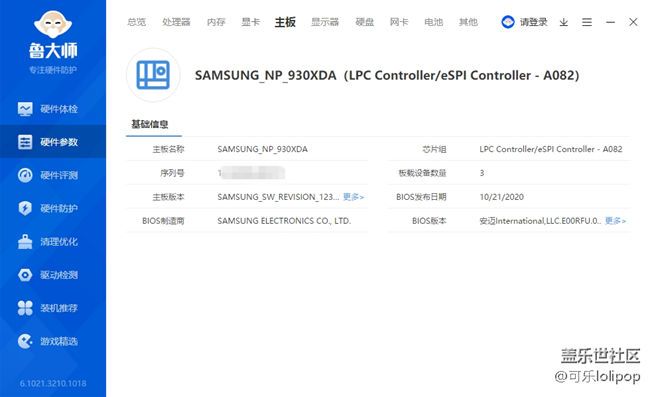Click the BIOS制造商 field label
The height and width of the screenshot is (397, 650).
point(163,221)
